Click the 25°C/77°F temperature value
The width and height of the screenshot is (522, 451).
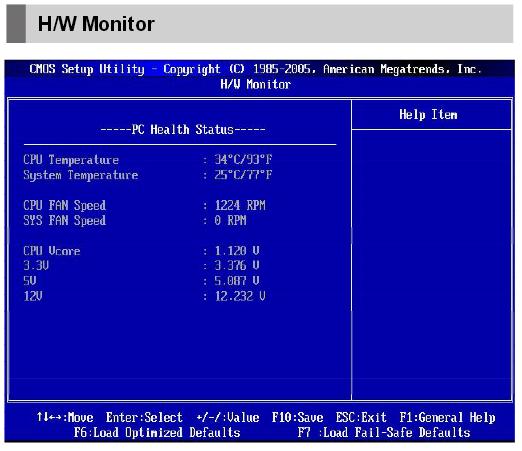243,175
